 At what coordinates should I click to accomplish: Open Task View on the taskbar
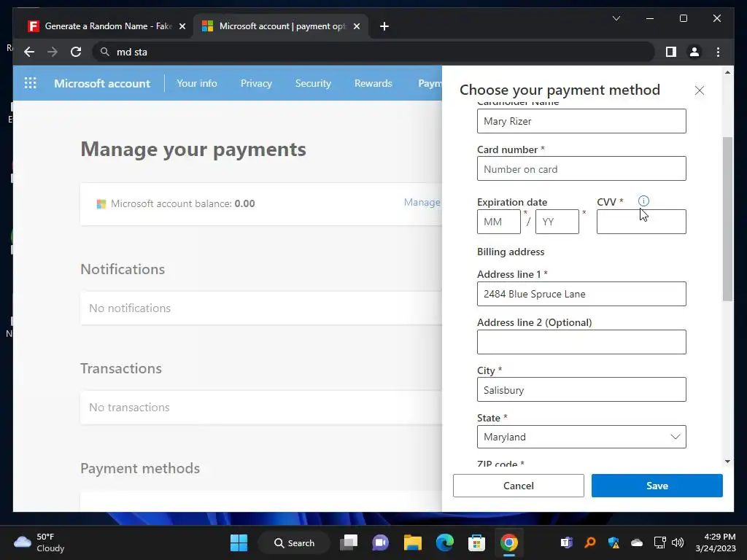[x=349, y=542]
